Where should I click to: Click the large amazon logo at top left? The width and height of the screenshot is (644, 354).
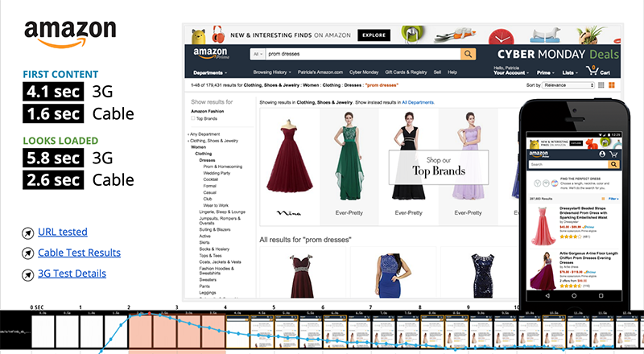[70, 33]
